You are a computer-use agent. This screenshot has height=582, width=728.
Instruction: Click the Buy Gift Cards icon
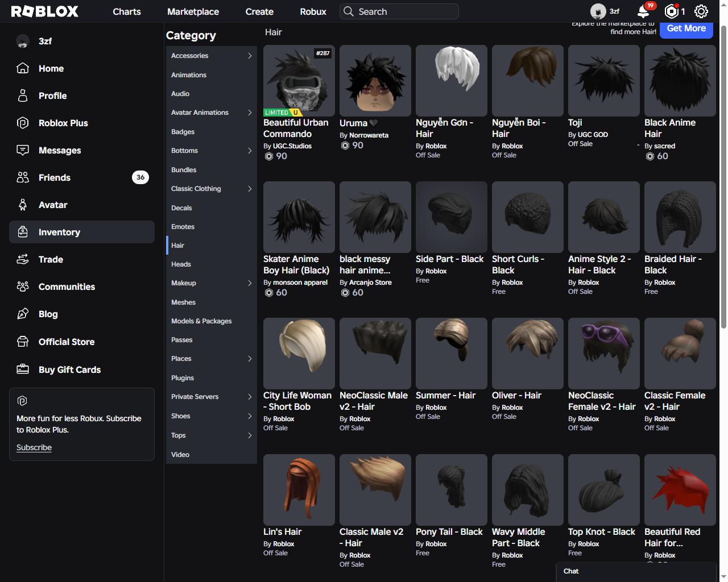click(23, 369)
